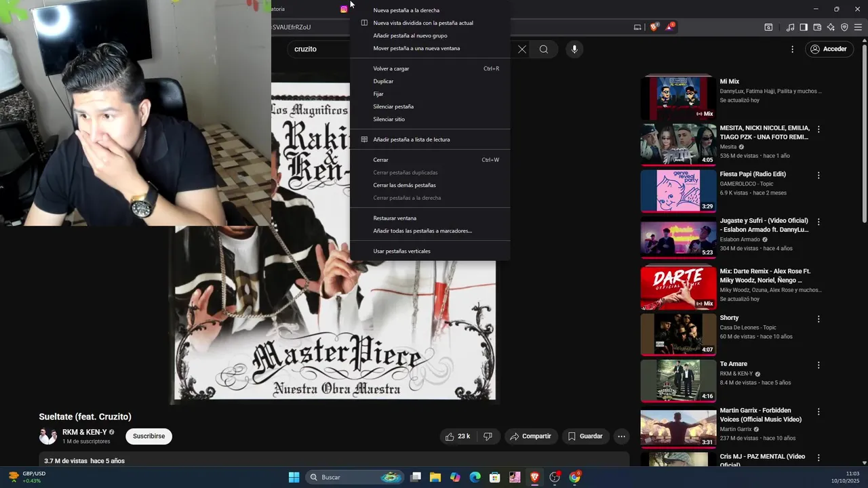Click the MESITA, NICKI NICOLE UNA FOTO title
868x488 pixels.
pyautogui.click(x=765, y=132)
